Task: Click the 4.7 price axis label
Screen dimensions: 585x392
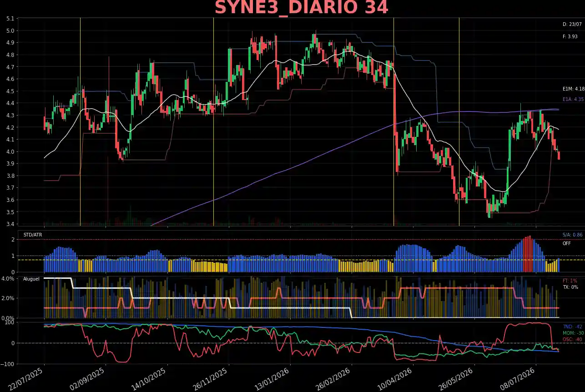Action: tap(10, 67)
